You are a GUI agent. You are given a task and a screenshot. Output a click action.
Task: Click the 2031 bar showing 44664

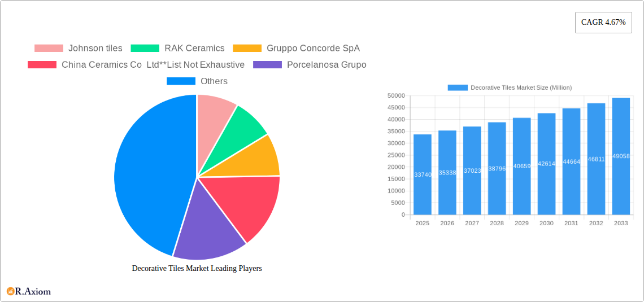click(x=571, y=161)
